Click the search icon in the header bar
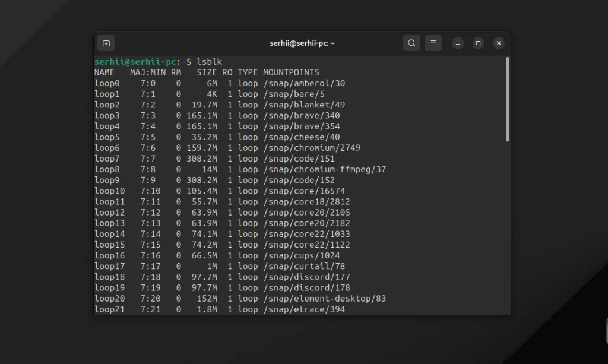 [x=411, y=43]
